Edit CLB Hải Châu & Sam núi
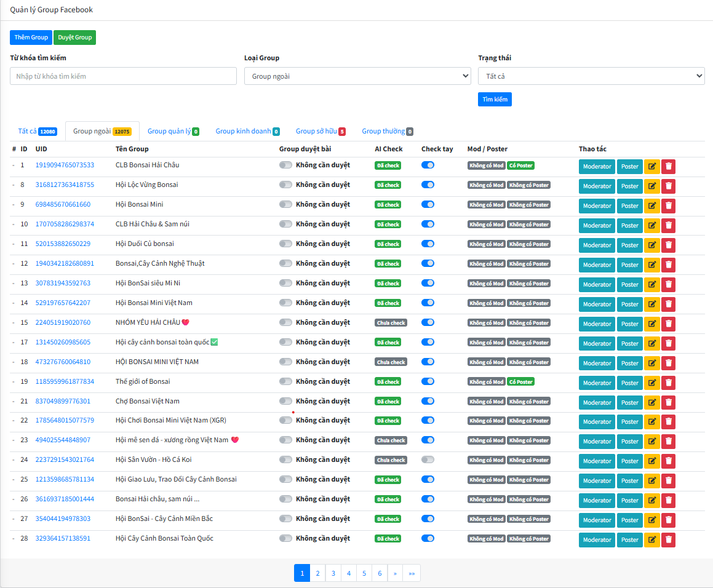Viewport: 713px width, 588px height. point(651,226)
